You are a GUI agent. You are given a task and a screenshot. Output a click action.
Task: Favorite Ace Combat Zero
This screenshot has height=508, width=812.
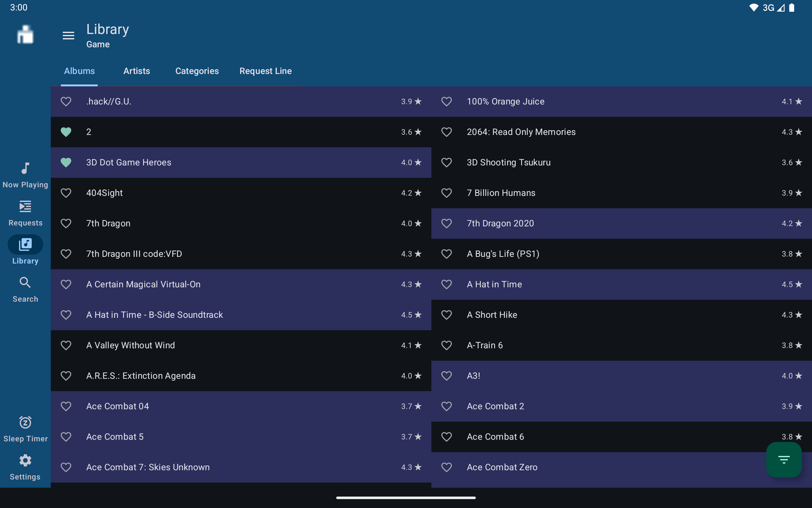[x=446, y=467]
